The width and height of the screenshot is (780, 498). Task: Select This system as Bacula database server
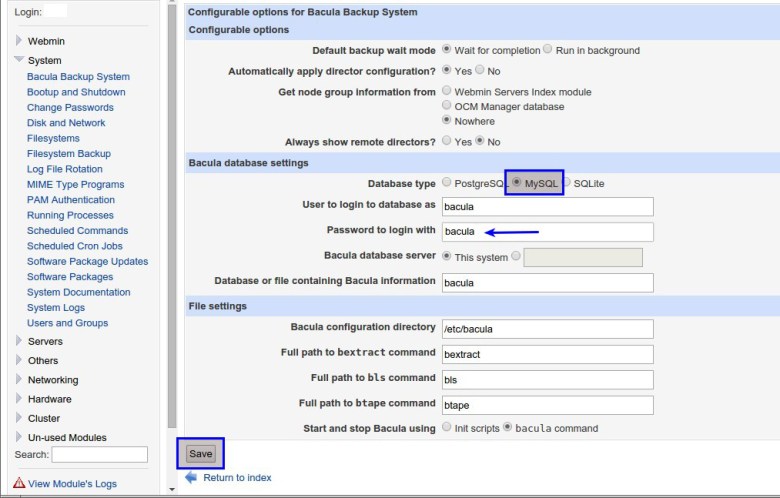point(446,256)
